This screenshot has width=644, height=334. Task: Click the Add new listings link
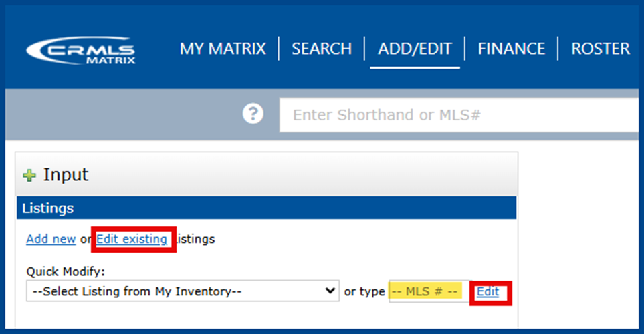[x=51, y=239]
